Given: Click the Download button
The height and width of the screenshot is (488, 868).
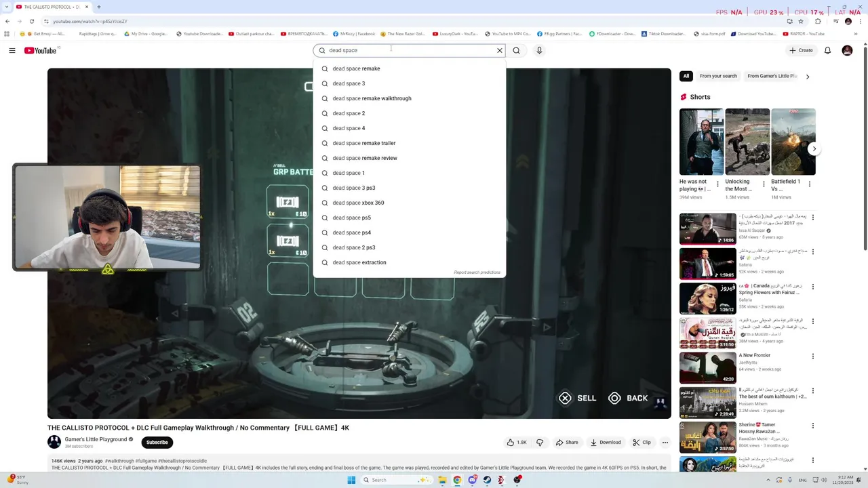Looking at the screenshot, I should coord(606,442).
